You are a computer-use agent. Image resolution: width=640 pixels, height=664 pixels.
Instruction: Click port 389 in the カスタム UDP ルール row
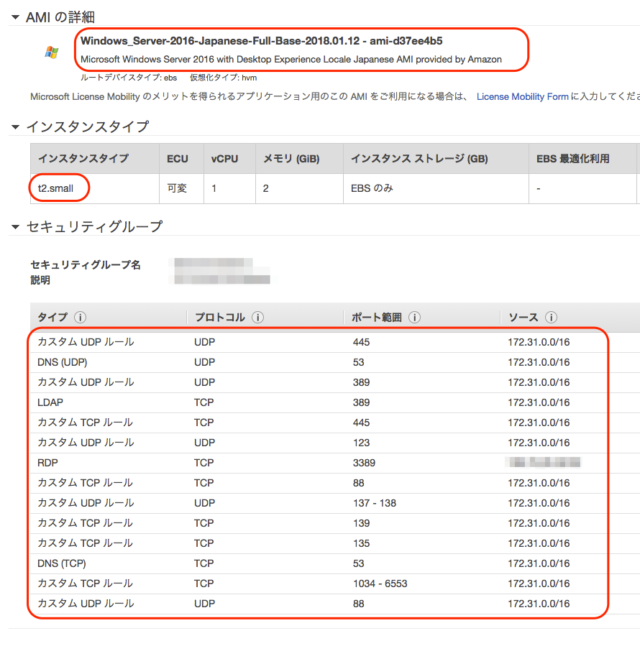pyautogui.click(x=361, y=382)
